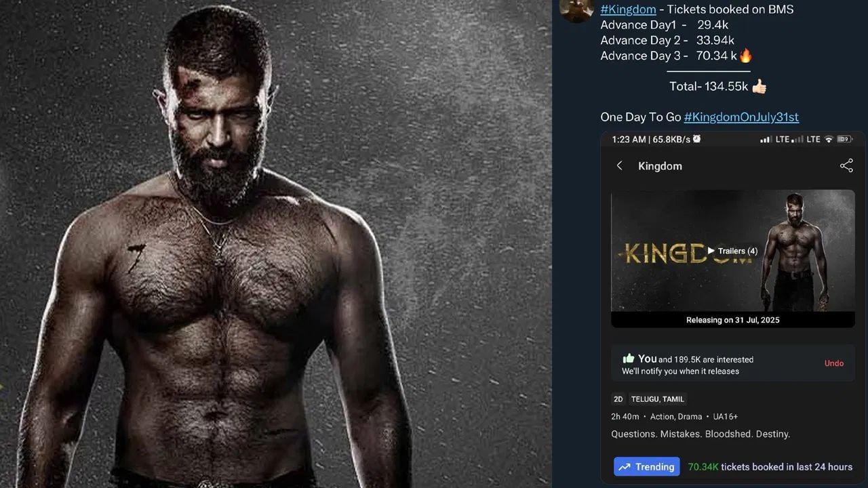Click the 70.34K tickets booked text
The image size is (868, 488).
click(770, 466)
